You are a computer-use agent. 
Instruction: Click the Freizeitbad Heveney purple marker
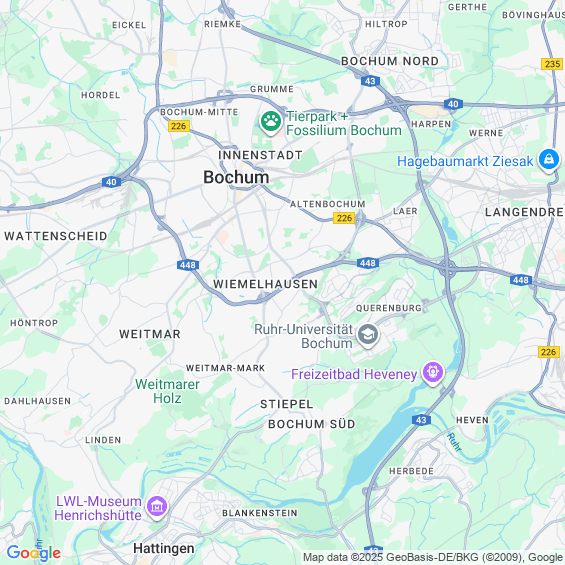433,373
